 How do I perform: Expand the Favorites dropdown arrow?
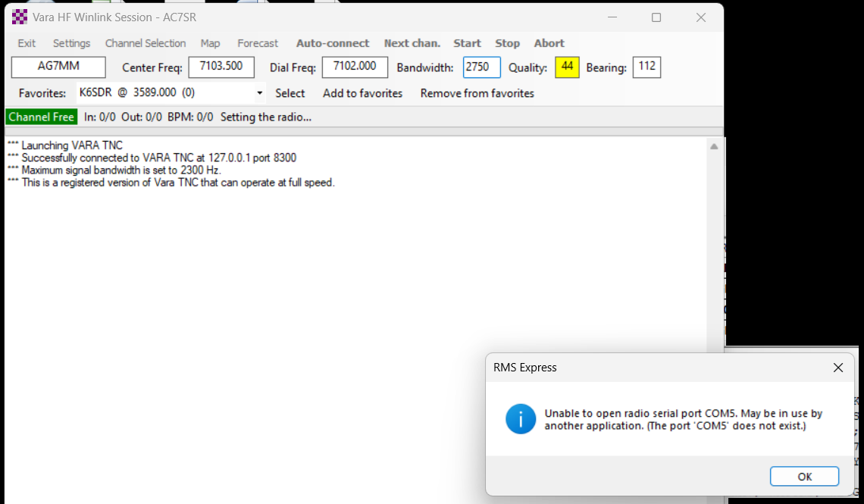[259, 92]
